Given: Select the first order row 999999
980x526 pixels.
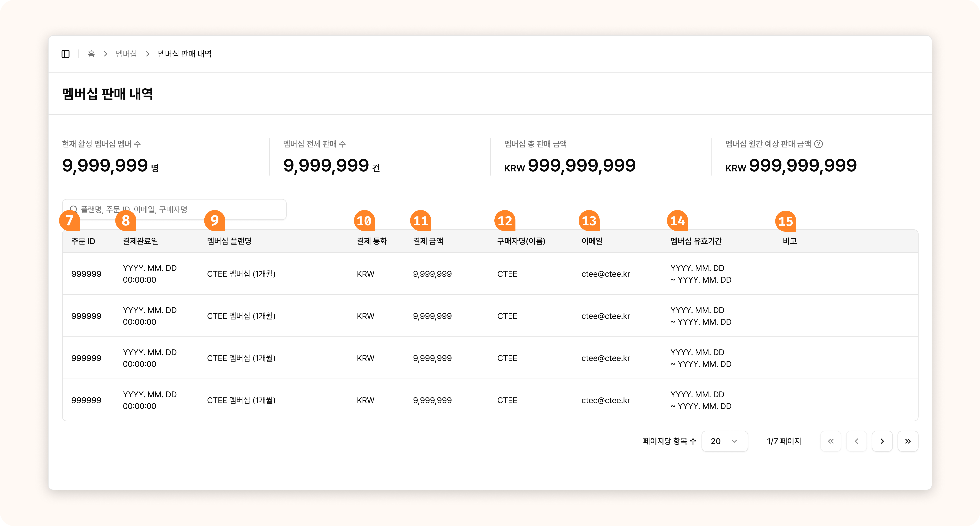Looking at the screenshot, I should 86,274.
